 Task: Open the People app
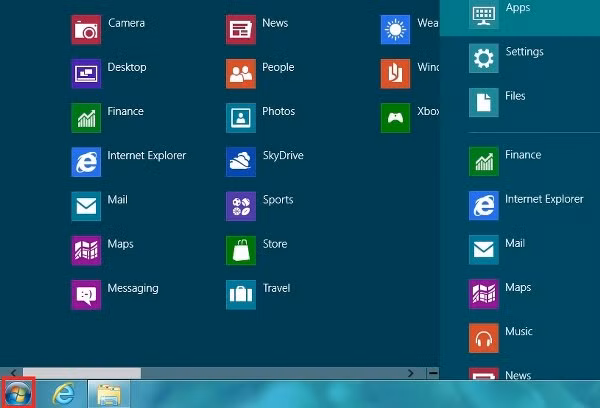pos(241,74)
